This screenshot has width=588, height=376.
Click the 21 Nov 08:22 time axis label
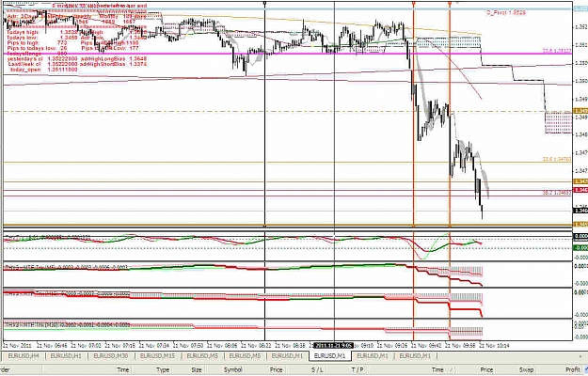[257, 345]
